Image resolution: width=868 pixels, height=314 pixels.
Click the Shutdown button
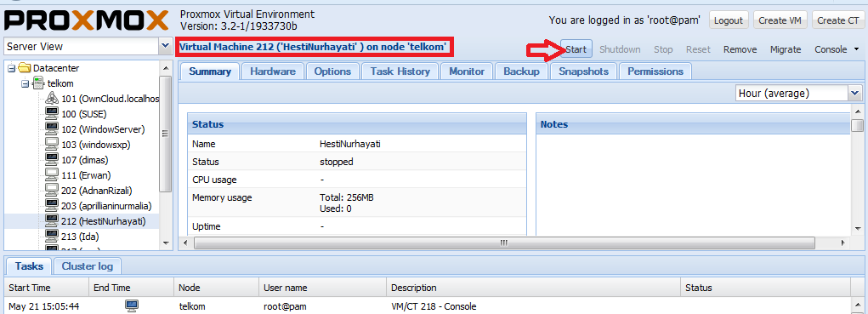click(x=620, y=49)
